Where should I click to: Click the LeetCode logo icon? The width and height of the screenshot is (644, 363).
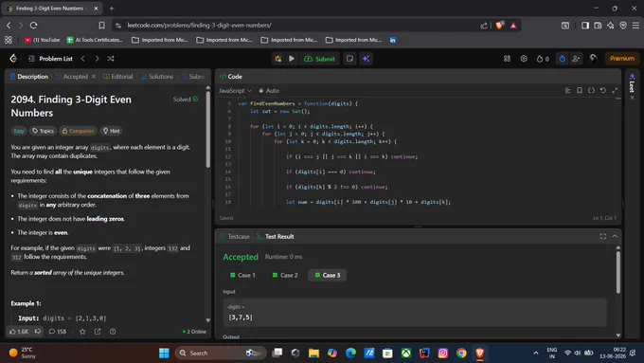[x=13, y=59]
